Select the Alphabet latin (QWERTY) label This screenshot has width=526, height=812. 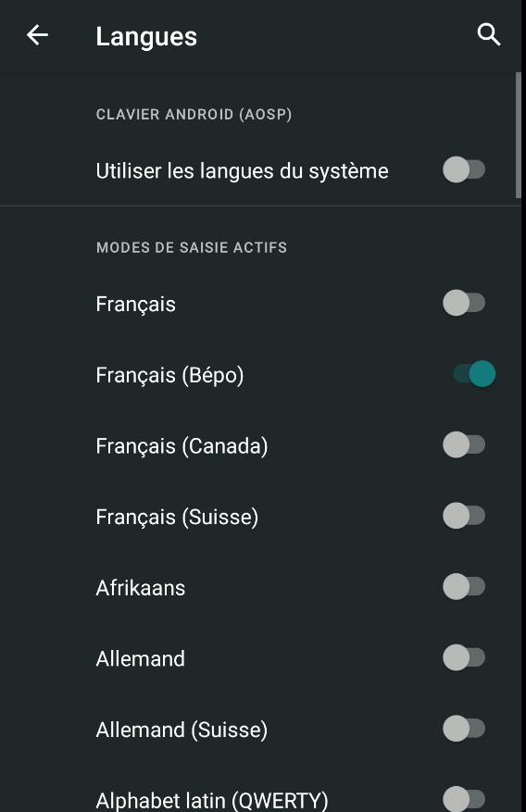point(212,801)
